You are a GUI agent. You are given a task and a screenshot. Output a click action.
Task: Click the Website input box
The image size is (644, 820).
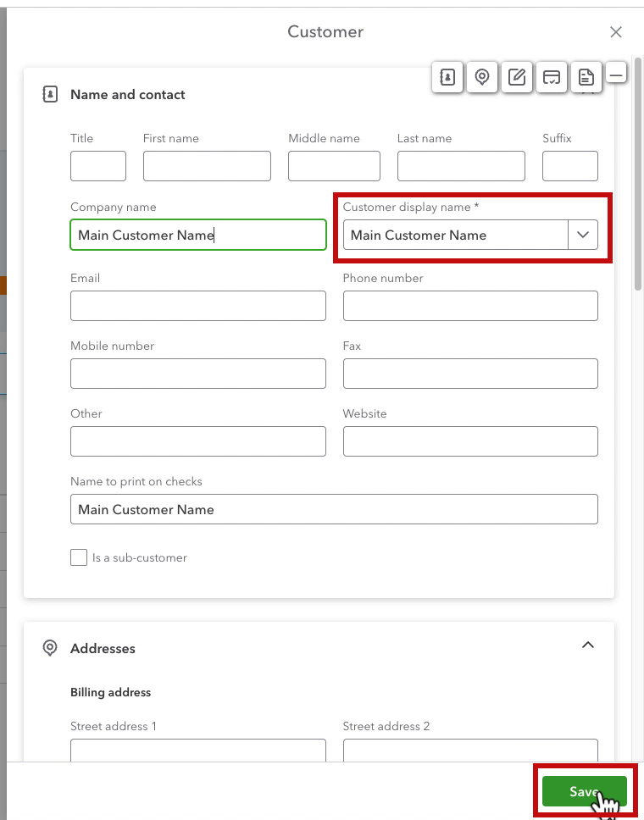pyautogui.click(x=470, y=441)
